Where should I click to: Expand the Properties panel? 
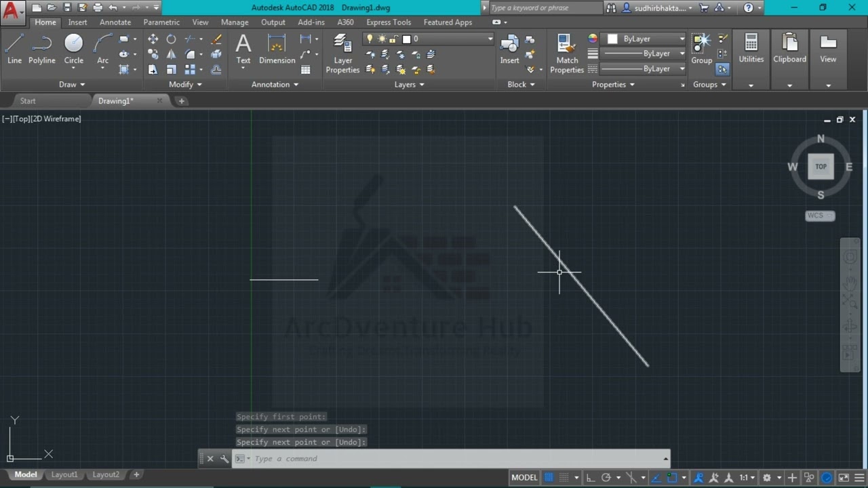613,85
